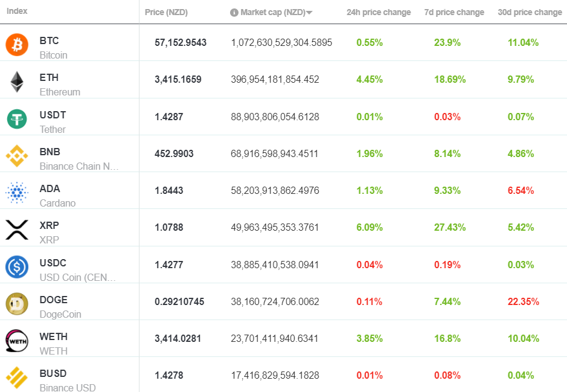
Task: Click the WETH price 3,414.0281
Action: click(178, 338)
